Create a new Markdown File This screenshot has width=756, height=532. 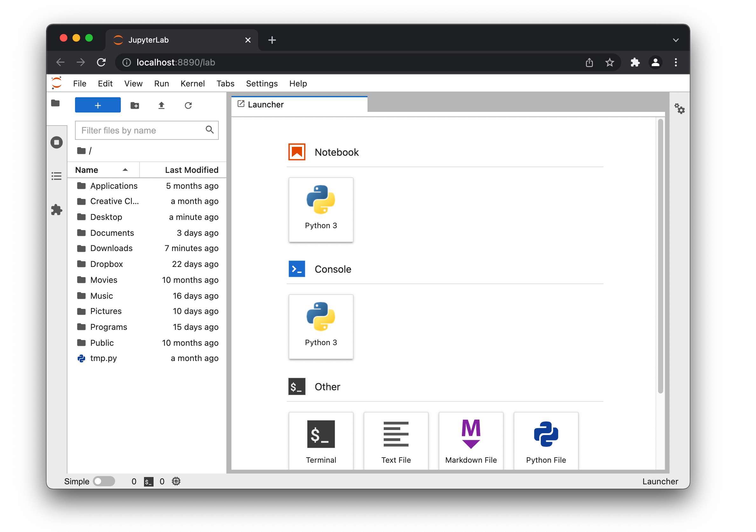471,441
